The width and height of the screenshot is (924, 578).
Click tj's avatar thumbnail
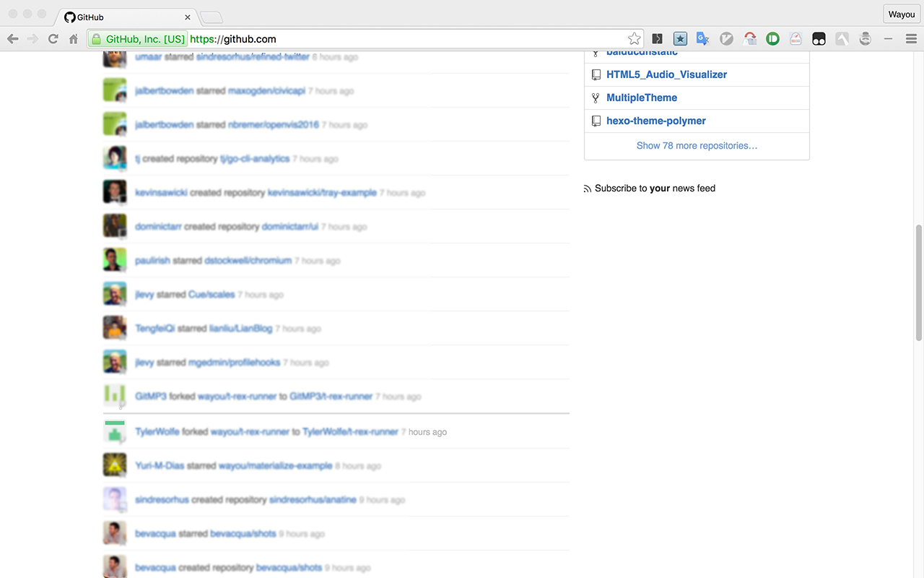pyautogui.click(x=115, y=158)
